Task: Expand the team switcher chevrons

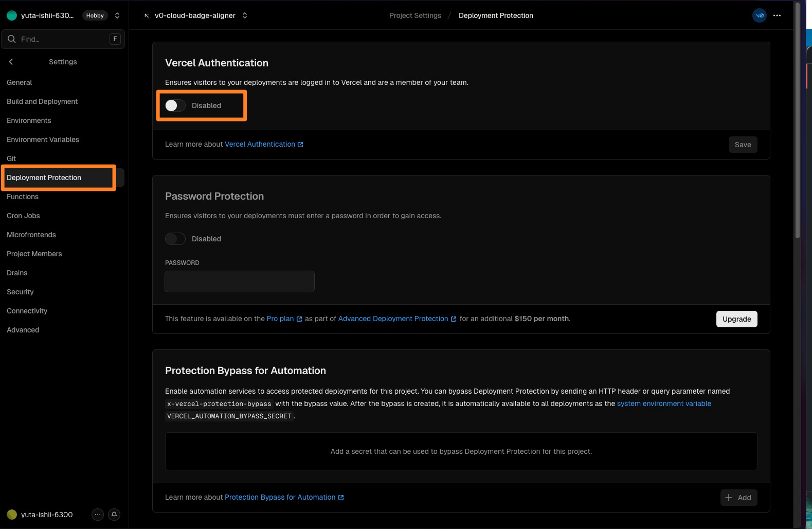Action: pos(117,15)
